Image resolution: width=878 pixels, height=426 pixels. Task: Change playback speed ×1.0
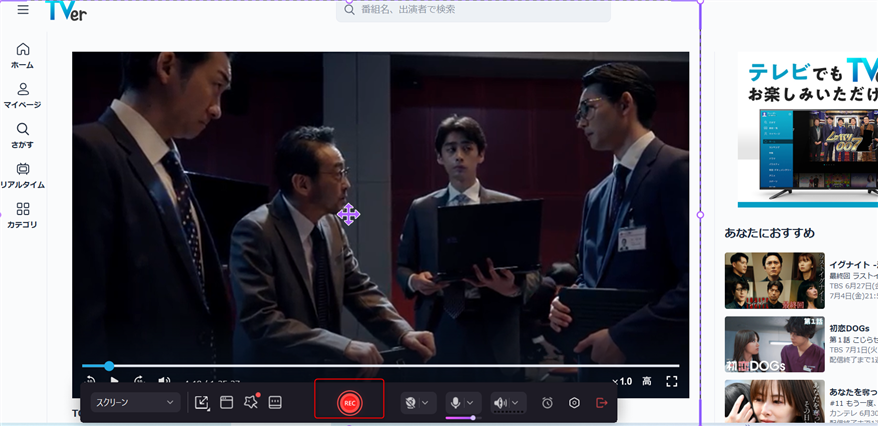(x=622, y=381)
